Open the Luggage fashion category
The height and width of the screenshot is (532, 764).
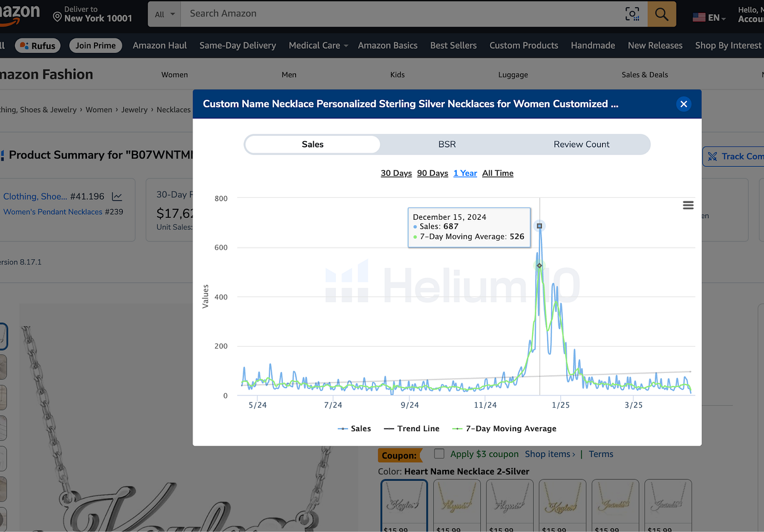[x=513, y=75]
